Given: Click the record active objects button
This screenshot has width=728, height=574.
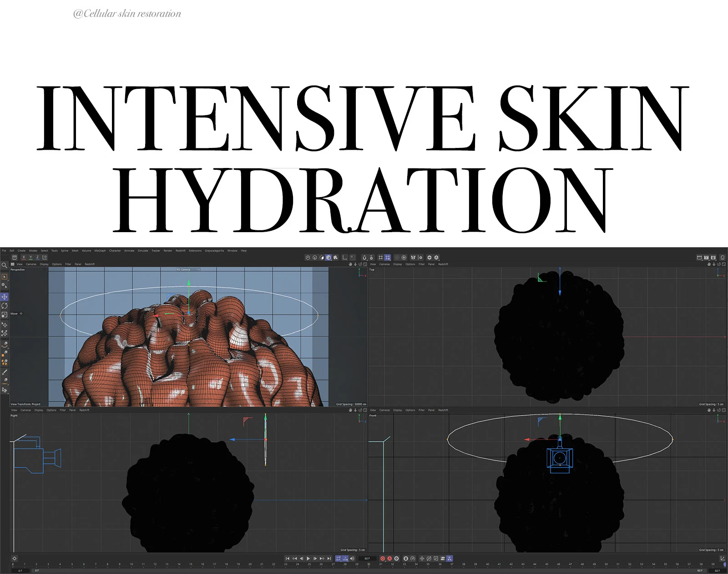Looking at the screenshot, I should (383, 559).
